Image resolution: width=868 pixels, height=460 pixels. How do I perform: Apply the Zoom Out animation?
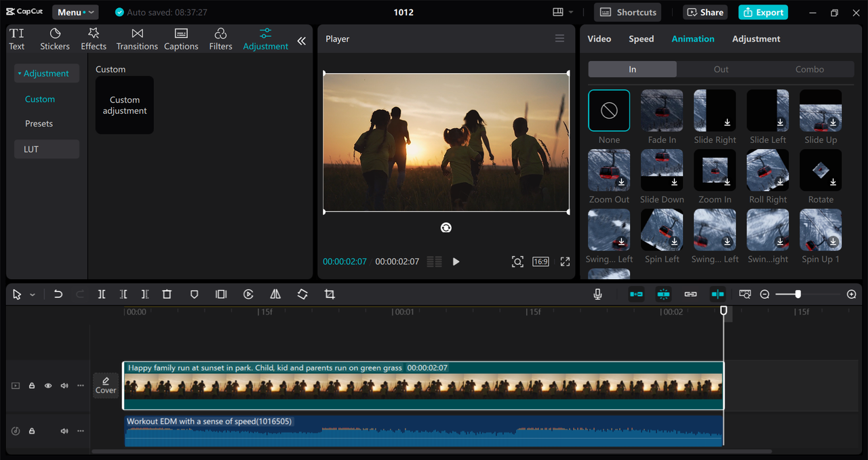pyautogui.click(x=609, y=170)
